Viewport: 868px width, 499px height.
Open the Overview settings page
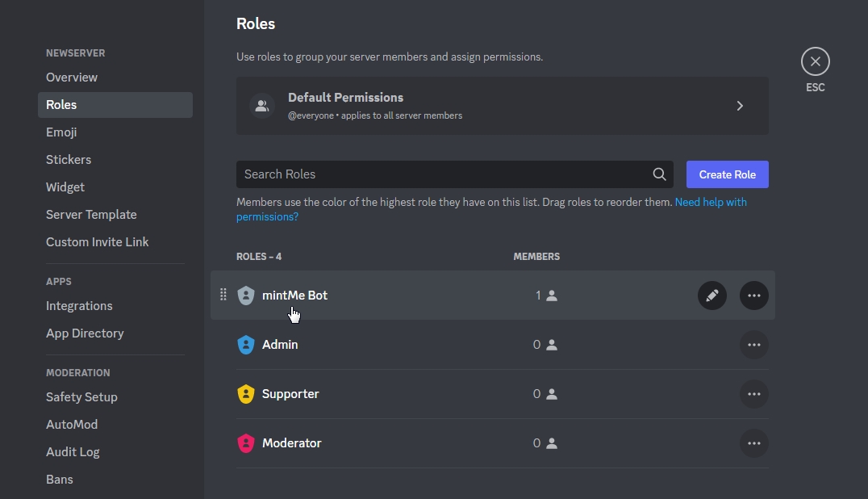click(72, 78)
